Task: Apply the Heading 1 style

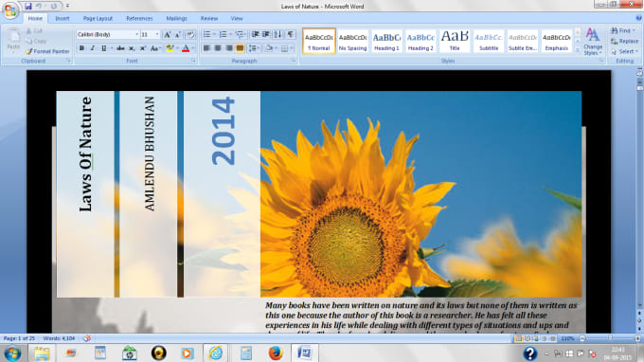Action: [x=386, y=41]
